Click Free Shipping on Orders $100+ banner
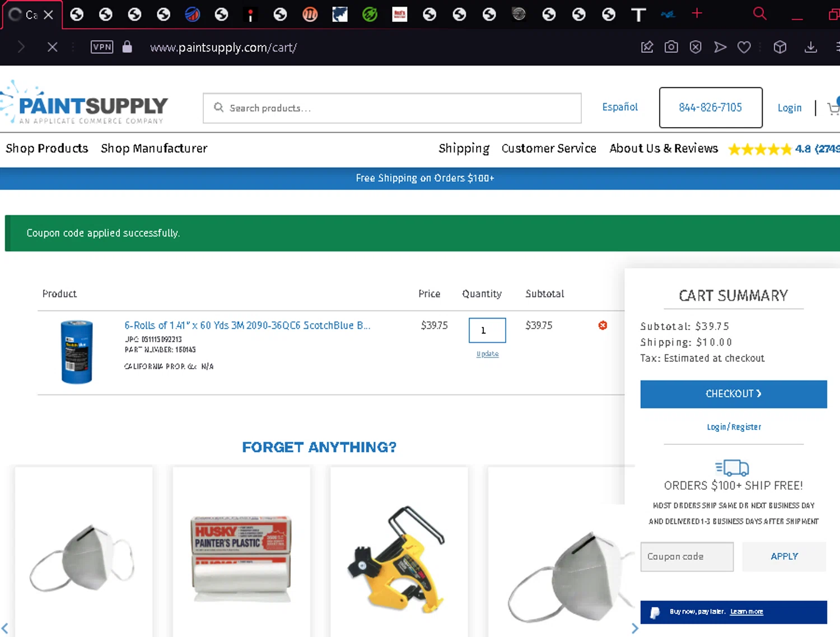This screenshot has width=840, height=637. (425, 178)
